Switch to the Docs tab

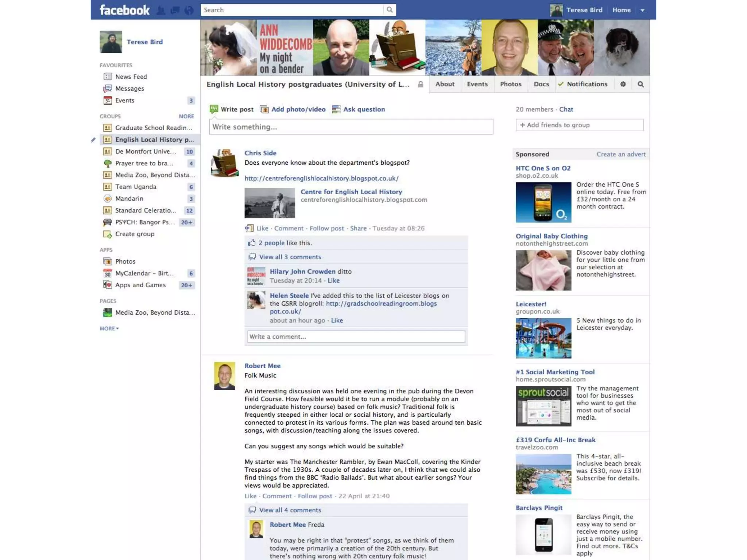(541, 84)
